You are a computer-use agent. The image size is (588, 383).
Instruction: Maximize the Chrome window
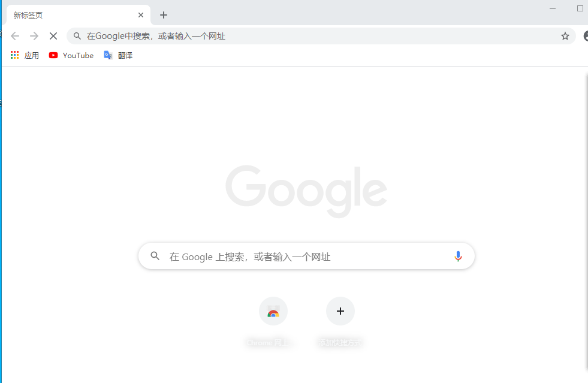point(580,8)
